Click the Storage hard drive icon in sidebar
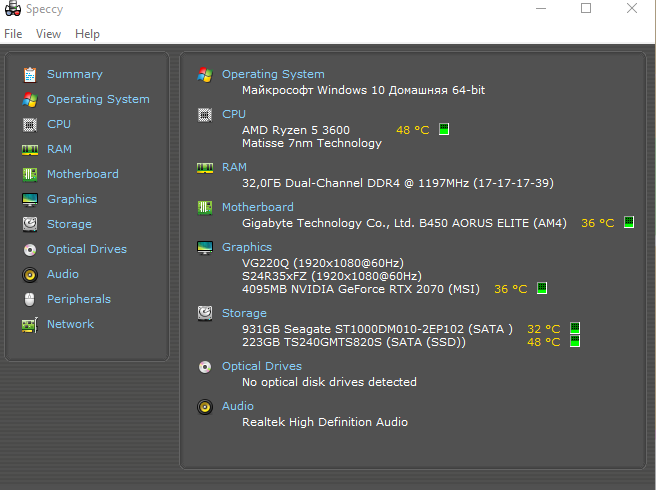 point(30,224)
